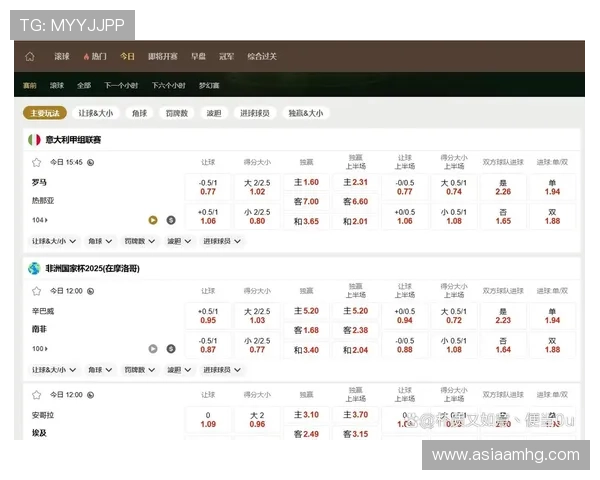This screenshot has width=600, height=480.
Task: Select 主 3.10 odds for 安哥拉
Action: pos(306,415)
